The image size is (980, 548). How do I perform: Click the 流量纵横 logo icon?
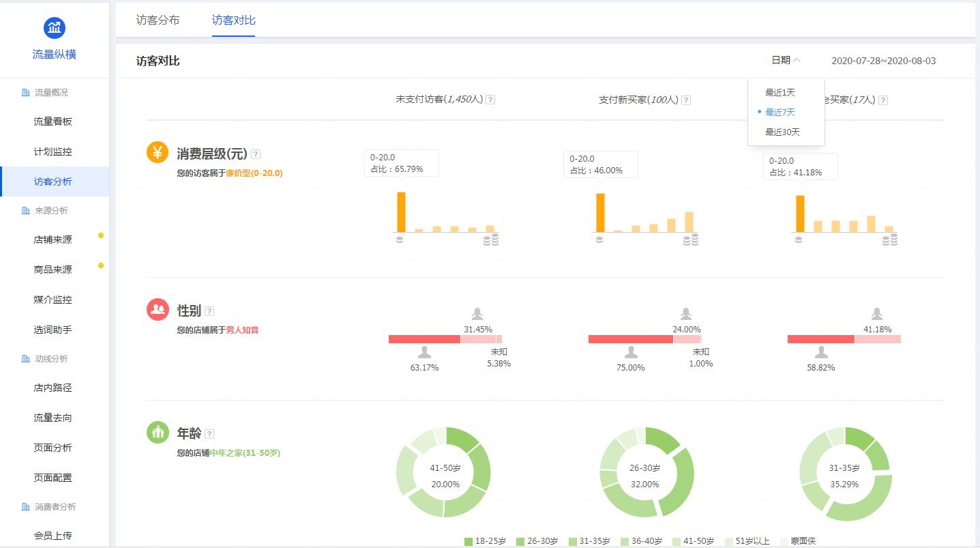54,27
